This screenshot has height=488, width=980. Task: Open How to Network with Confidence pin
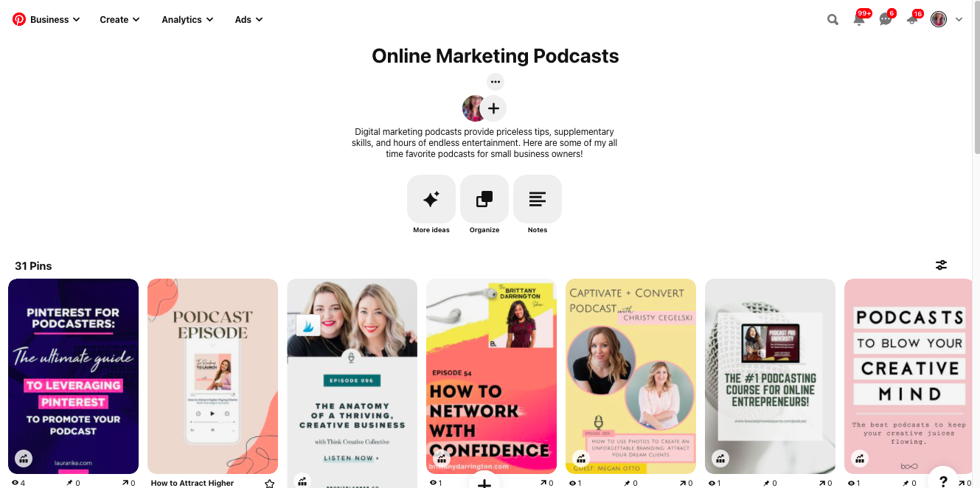pos(491,376)
